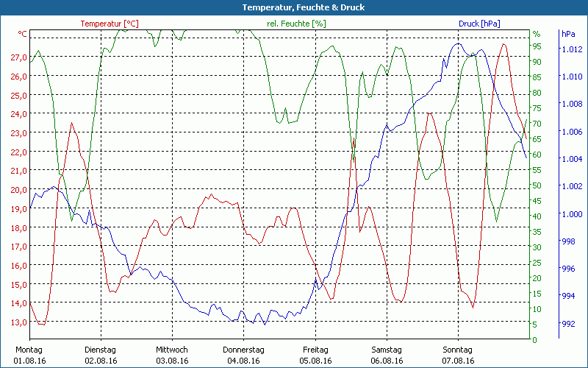
Task: Select the Samstag 06.08.16 date label
Action: click(387, 355)
